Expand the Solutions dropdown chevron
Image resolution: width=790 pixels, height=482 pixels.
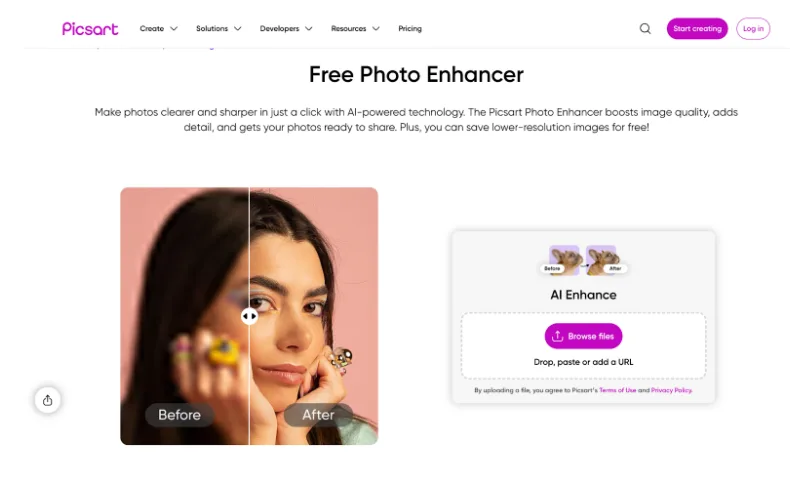pyautogui.click(x=238, y=29)
